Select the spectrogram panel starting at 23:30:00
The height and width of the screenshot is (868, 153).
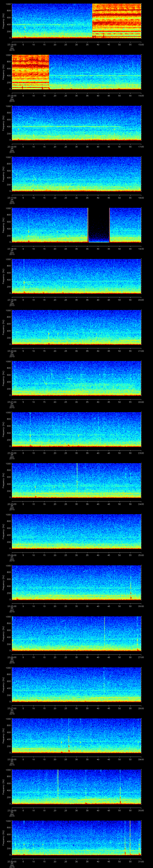(77, 838)
